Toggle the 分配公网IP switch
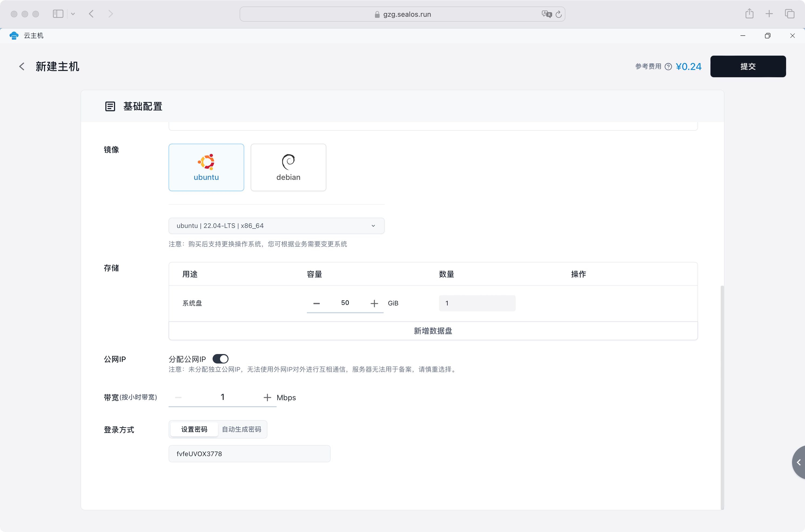 coord(220,359)
